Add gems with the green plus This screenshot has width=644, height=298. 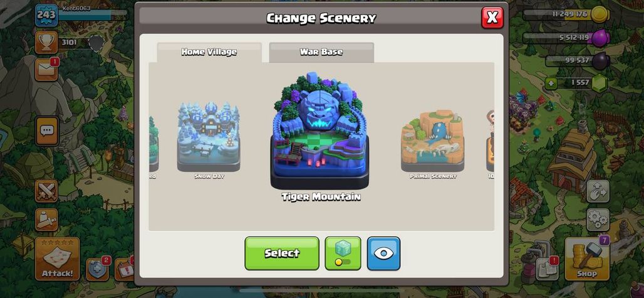(x=551, y=83)
